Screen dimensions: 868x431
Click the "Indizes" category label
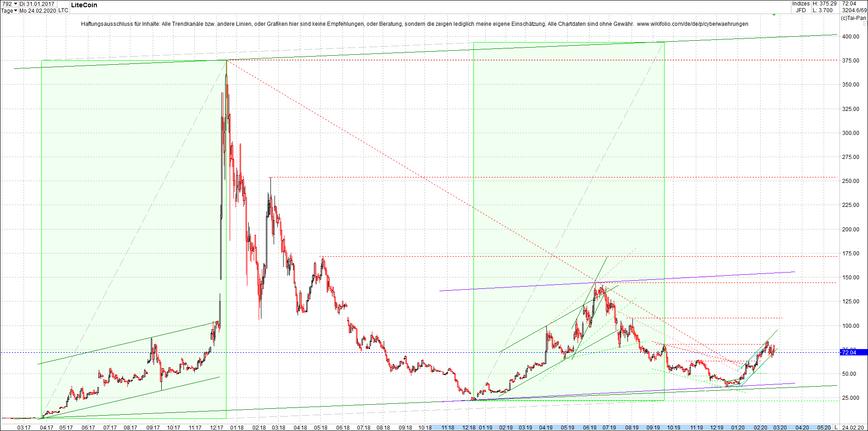pyautogui.click(x=800, y=4)
